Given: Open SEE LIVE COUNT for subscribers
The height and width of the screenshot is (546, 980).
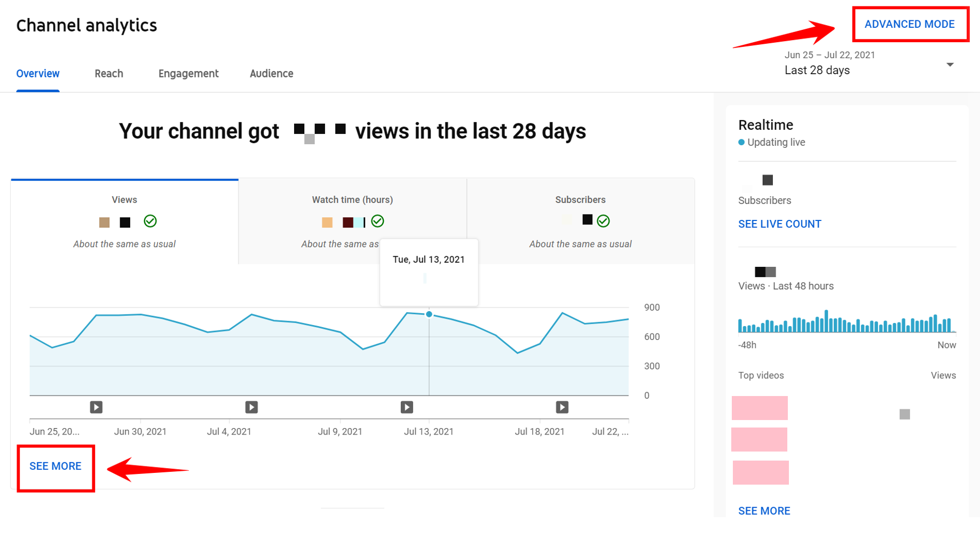Looking at the screenshot, I should tap(779, 224).
